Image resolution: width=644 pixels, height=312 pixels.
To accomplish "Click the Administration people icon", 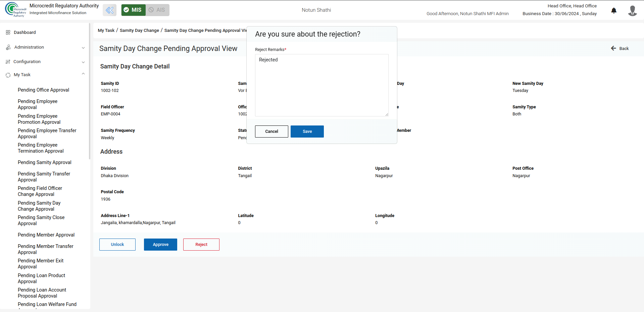I will (x=8, y=47).
